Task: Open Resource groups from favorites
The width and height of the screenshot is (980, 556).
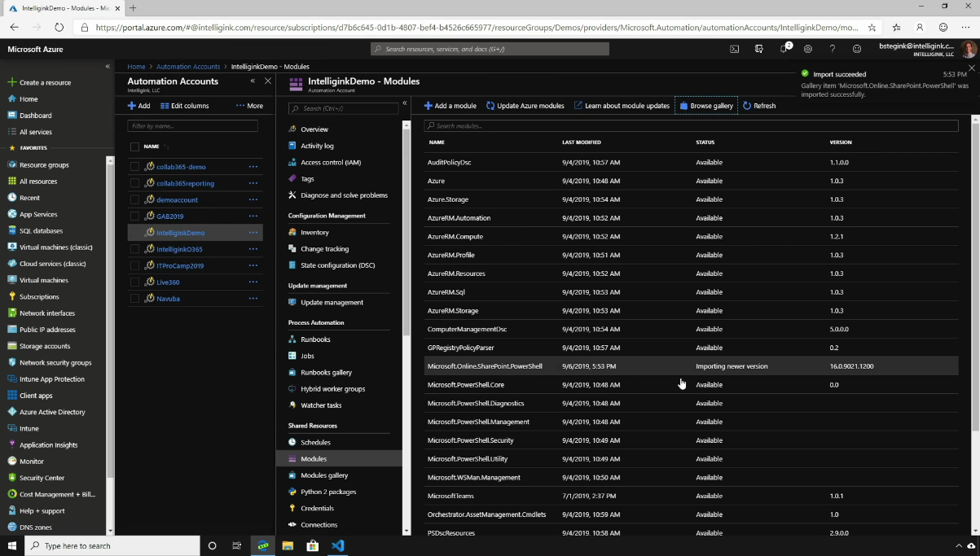Action: [44, 164]
